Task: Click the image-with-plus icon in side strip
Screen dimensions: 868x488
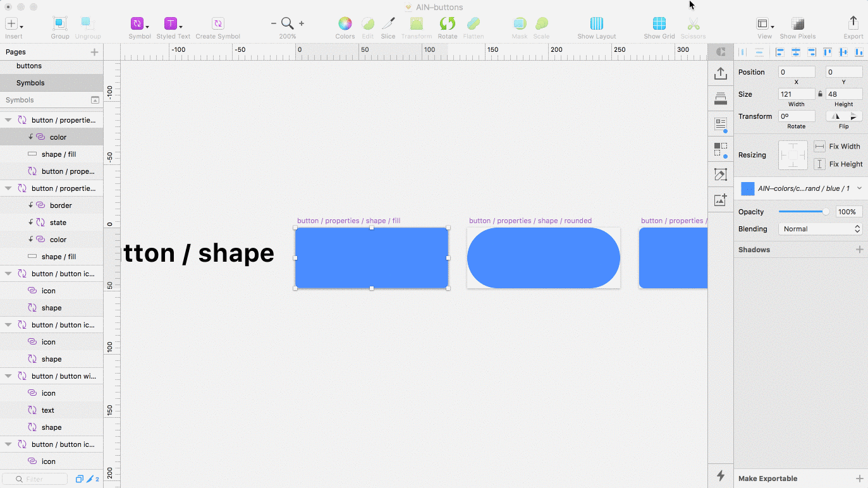Action: tap(721, 200)
